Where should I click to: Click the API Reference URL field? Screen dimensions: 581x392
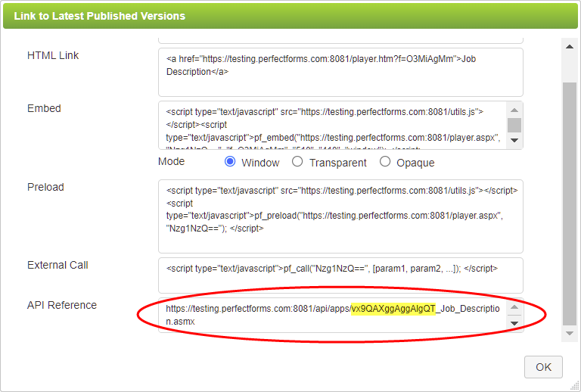332,315
